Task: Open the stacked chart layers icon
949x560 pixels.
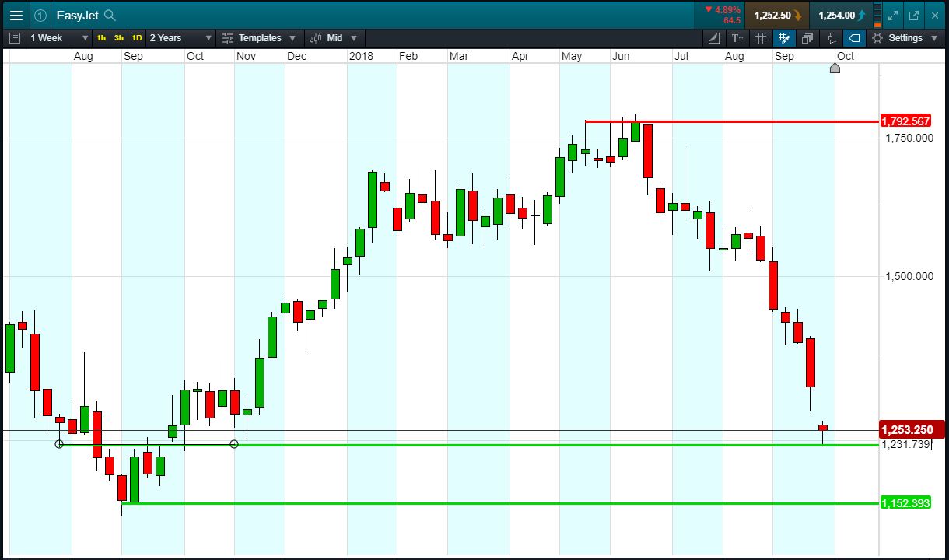Action: coord(807,38)
